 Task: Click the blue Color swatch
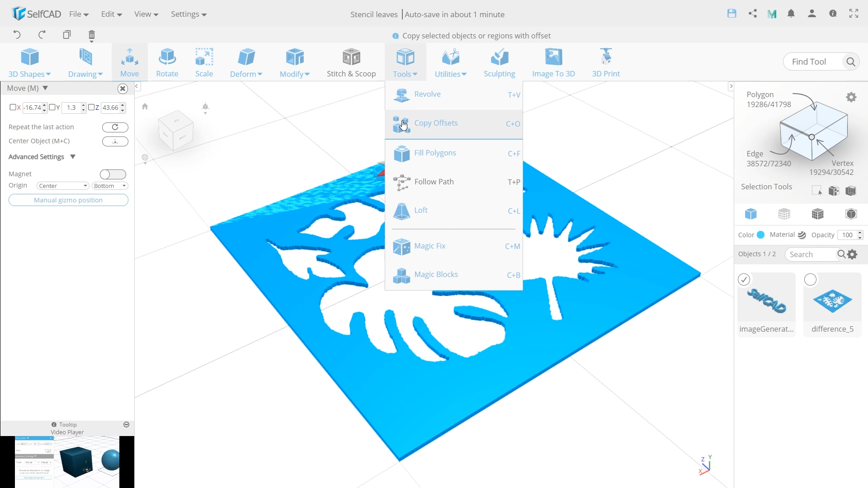[760, 235]
